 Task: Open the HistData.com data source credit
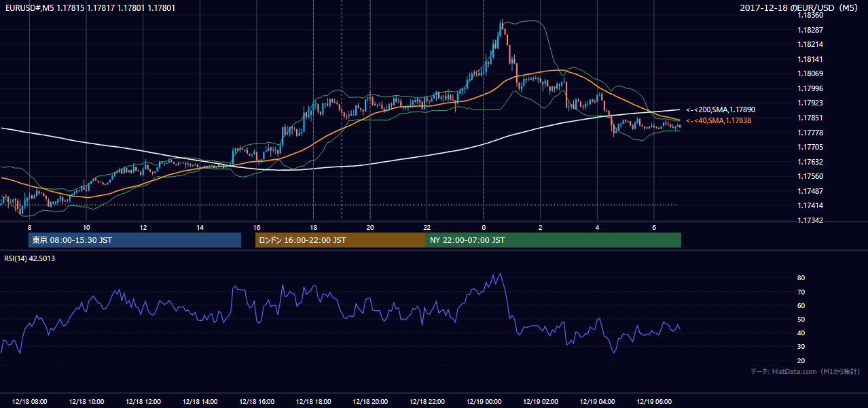806,371
